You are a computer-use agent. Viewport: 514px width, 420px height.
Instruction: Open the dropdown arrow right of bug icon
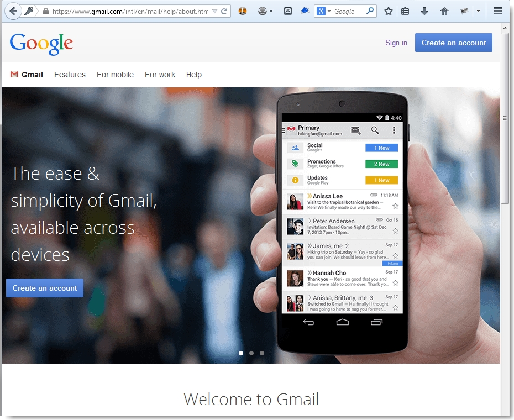tap(478, 11)
